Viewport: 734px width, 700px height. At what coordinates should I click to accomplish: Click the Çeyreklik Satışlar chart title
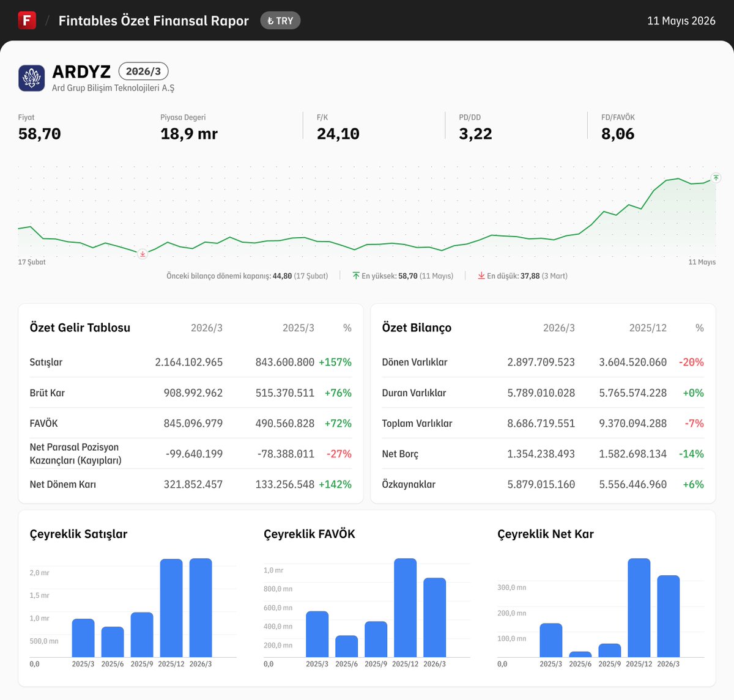coord(78,534)
